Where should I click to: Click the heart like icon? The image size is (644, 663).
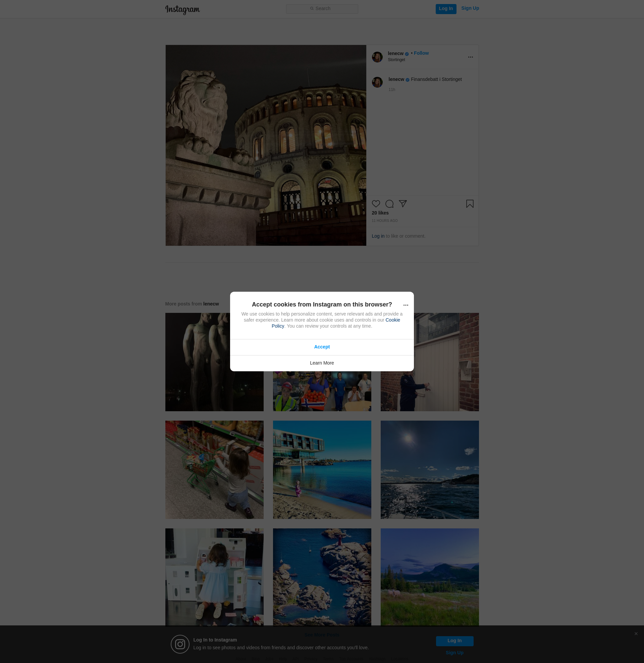[376, 204]
